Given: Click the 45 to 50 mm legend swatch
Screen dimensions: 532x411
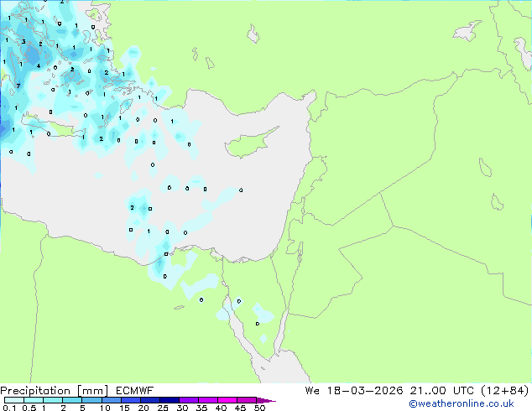Looking at the screenshot, I should tap(247, 400).
